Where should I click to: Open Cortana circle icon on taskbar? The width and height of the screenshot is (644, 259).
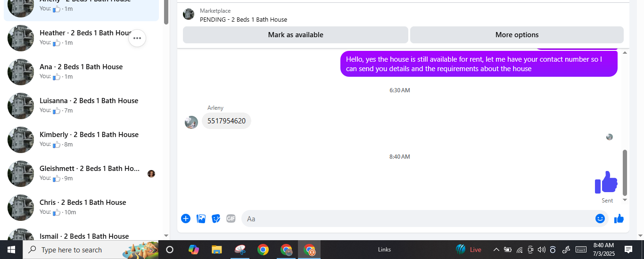170,250
